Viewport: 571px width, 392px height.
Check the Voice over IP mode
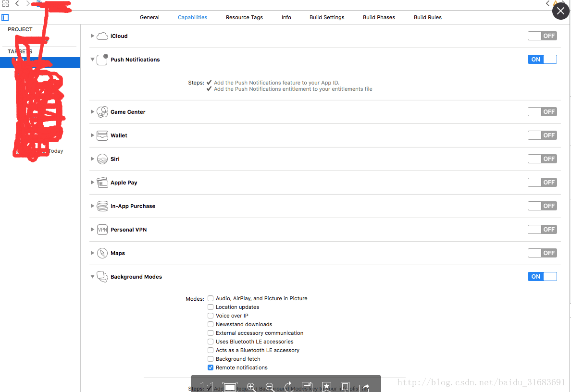(x=211, y=316)
